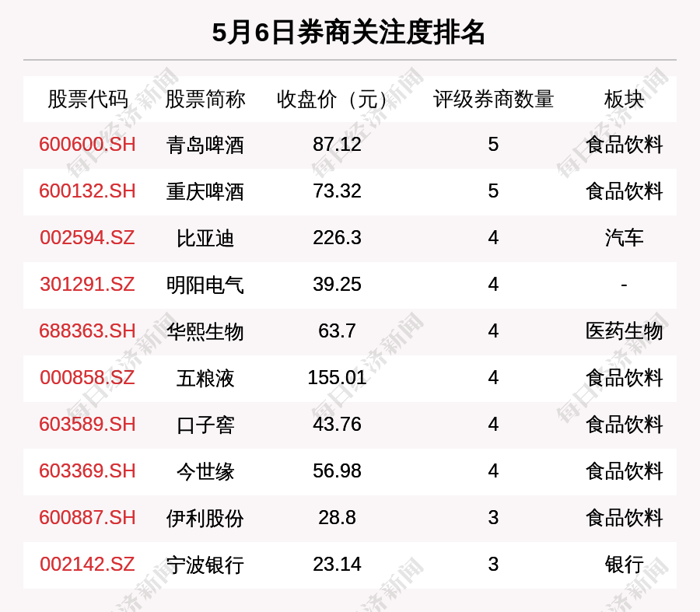The image size is (700, 612).
Task: Select the 板块 column header
Action: (x=624, y=99)
